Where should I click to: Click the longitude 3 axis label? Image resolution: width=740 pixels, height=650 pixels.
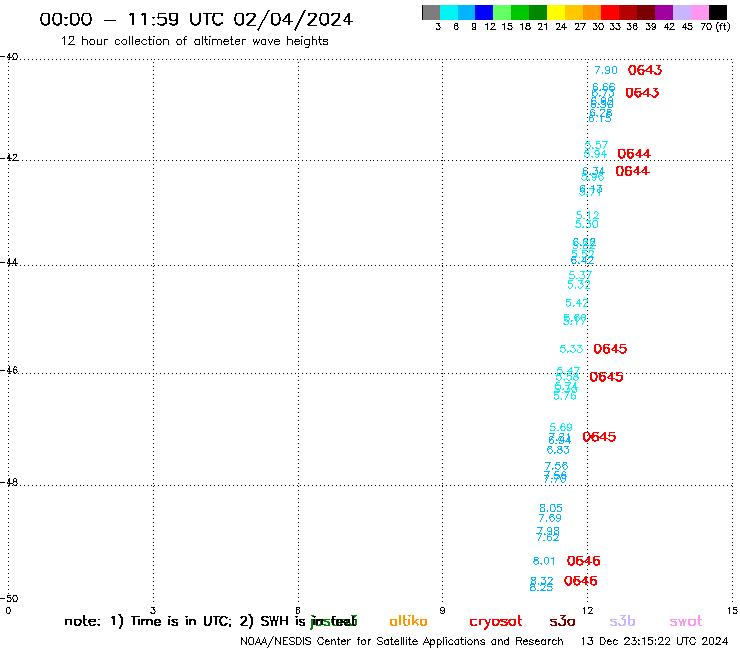point(153,610)
